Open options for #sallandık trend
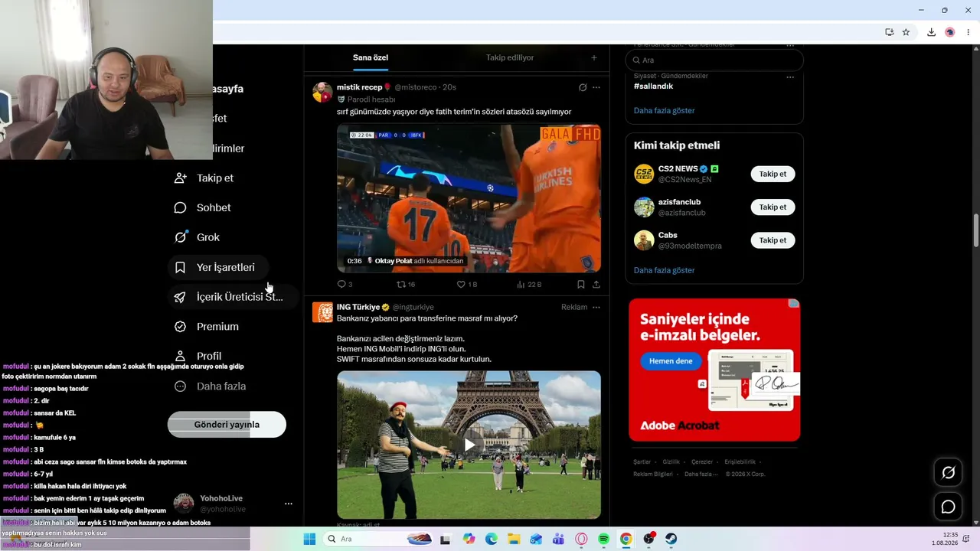This screenshot has width=980, height=551. (x=790, y=77)
